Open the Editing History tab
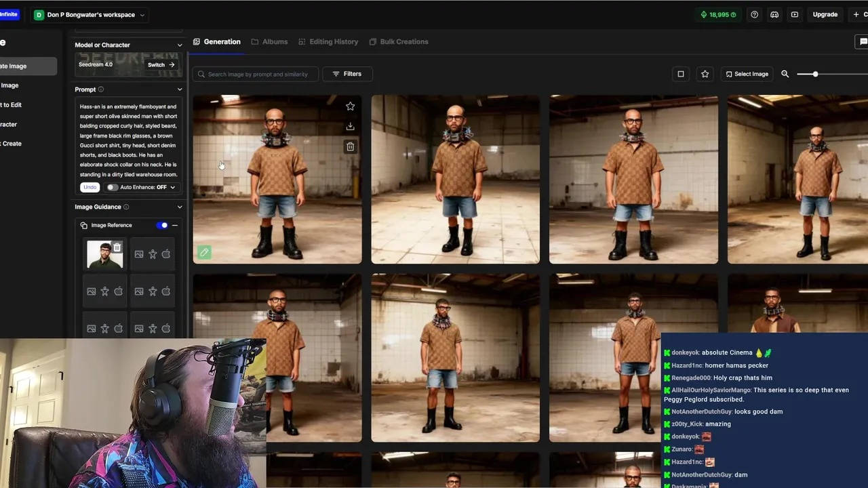868x488 pixels. click(x=328, y=41)
